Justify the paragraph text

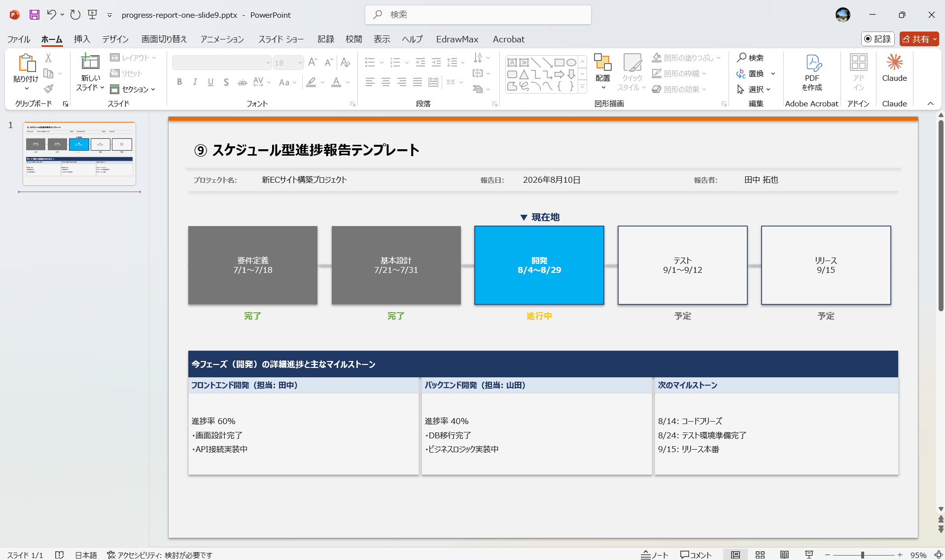[418, 82]
